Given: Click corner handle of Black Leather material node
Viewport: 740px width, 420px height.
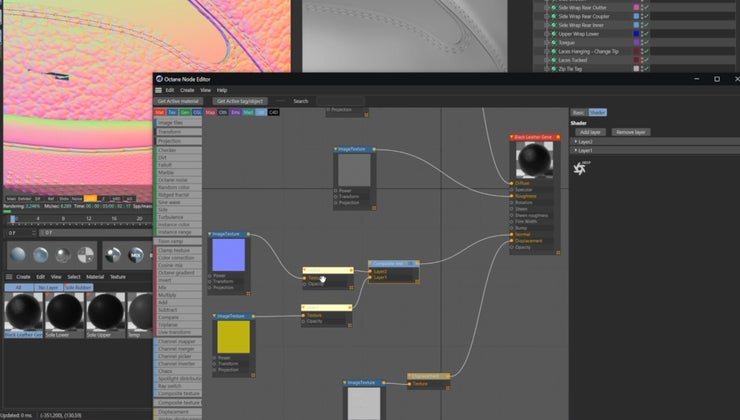Looking at the screenshot, I should pyautogui.click(x=558, y=252).
